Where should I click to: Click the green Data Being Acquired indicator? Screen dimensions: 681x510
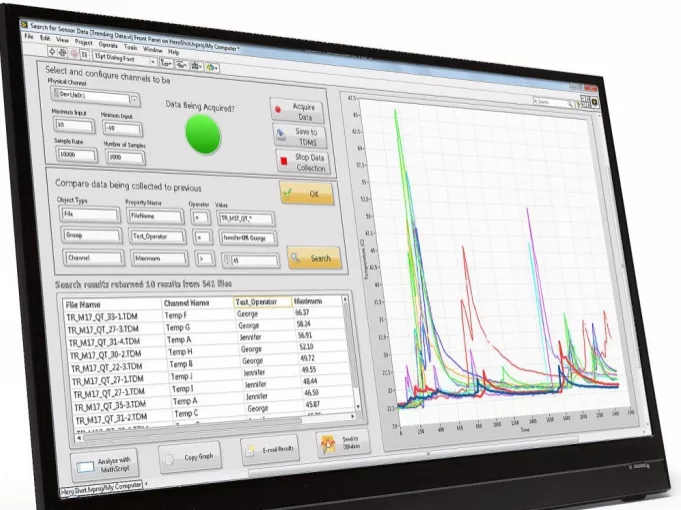tap(203, 135)
